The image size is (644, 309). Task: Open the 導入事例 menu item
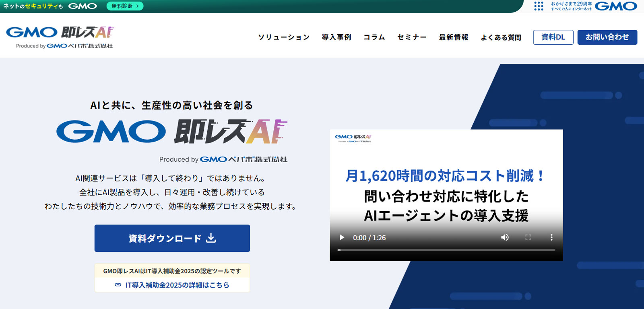pyautogui.click(x=336, y=37)
